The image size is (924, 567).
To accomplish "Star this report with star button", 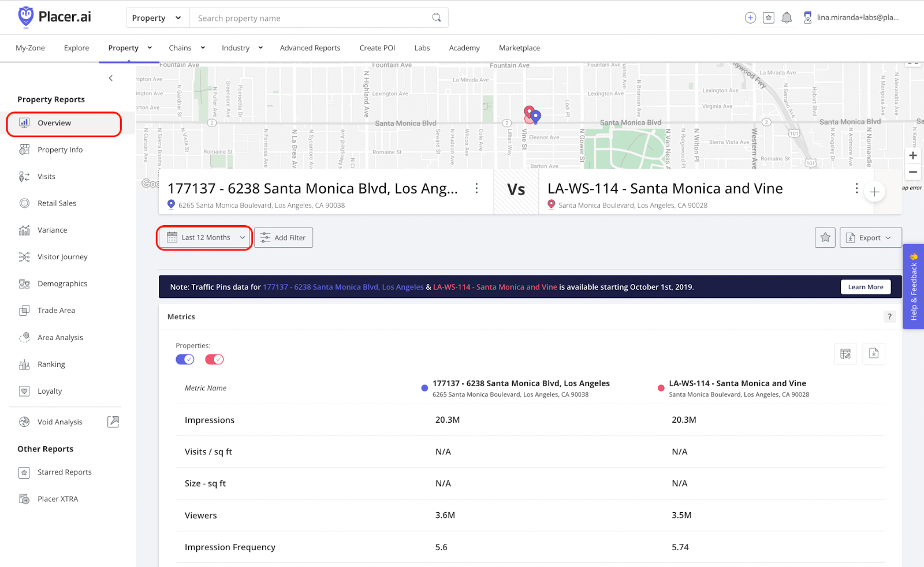I will 825,237.
